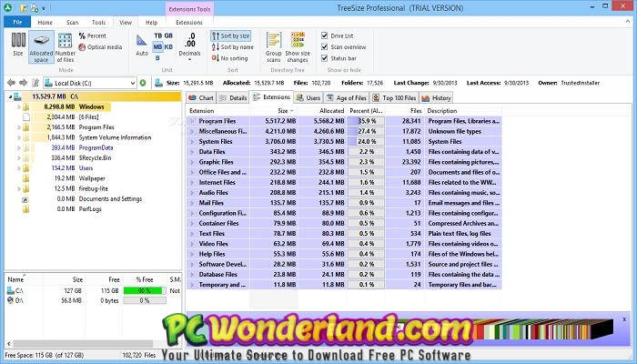Enable Sort by size
Image resolution: width=637 pixels, height=364 pixels.
(x=230, y=35)
